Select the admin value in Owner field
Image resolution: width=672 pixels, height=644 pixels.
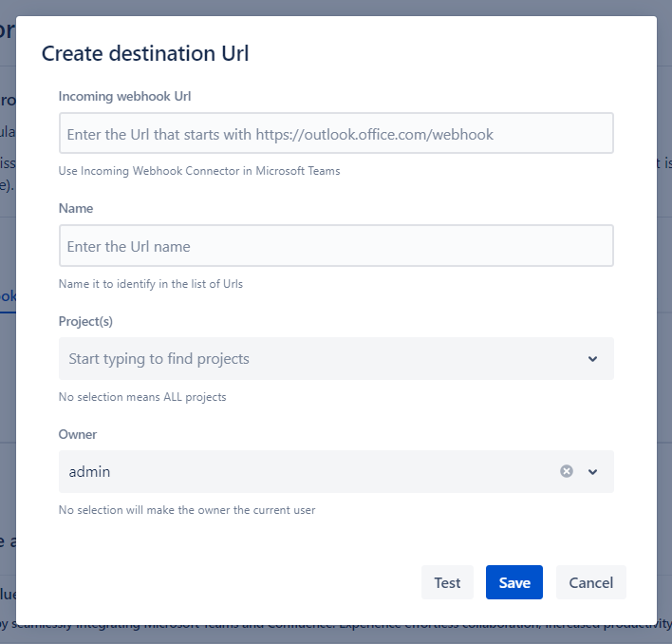click(90, 471)
